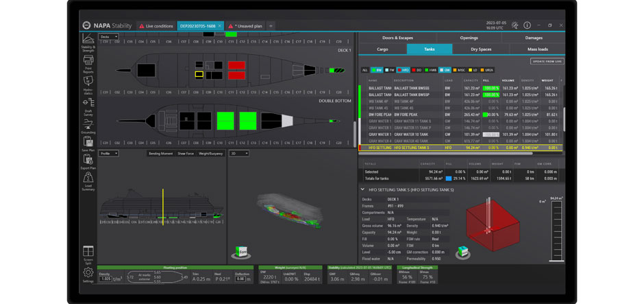Click the tank table horizontal scrollbar
Image resolution: width=644 pixels, height=304 pixels.
pyautogui.click(x=445, y=154)
